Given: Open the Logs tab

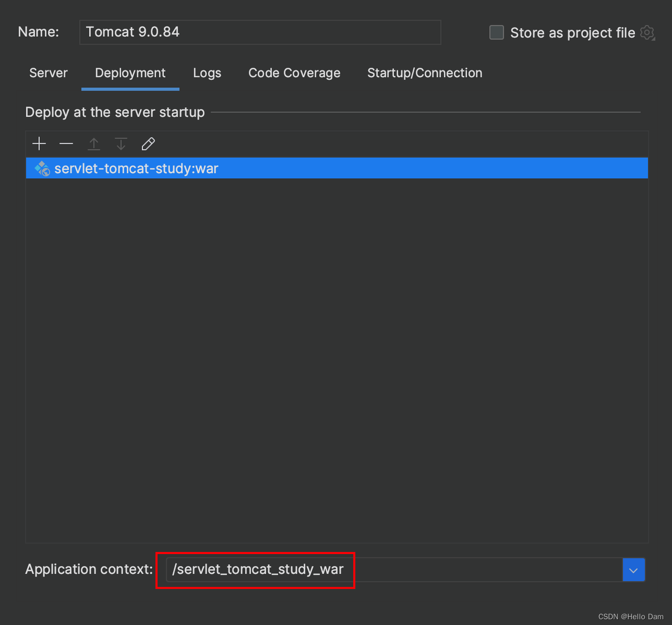Looking at the screenshot, I should pos(207,73).
